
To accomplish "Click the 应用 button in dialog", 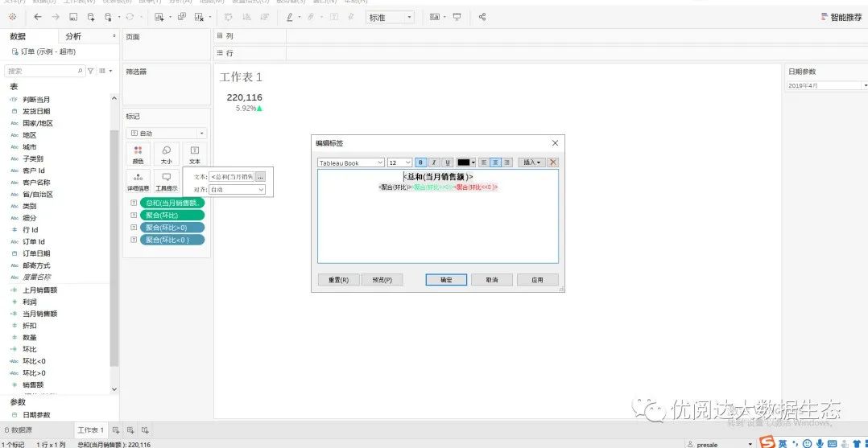I will pyautogui.click(x=538, y=280).
